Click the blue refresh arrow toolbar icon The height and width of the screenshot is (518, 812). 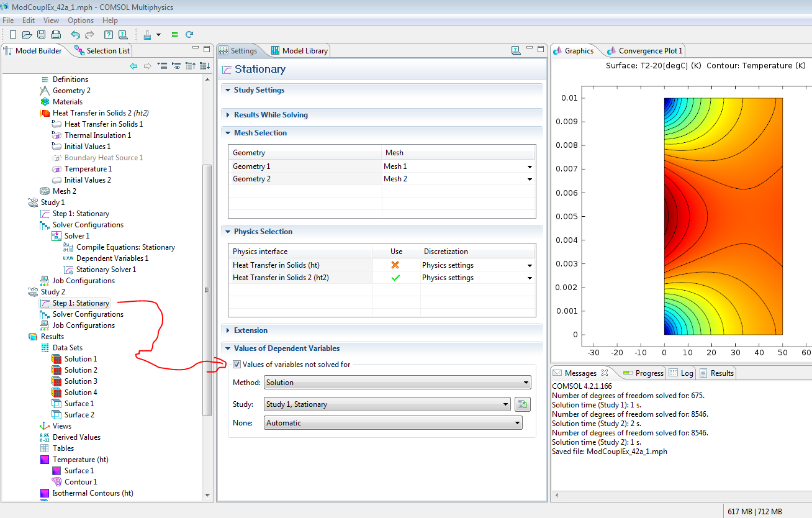pyautogui.click(x=189, y=35)
